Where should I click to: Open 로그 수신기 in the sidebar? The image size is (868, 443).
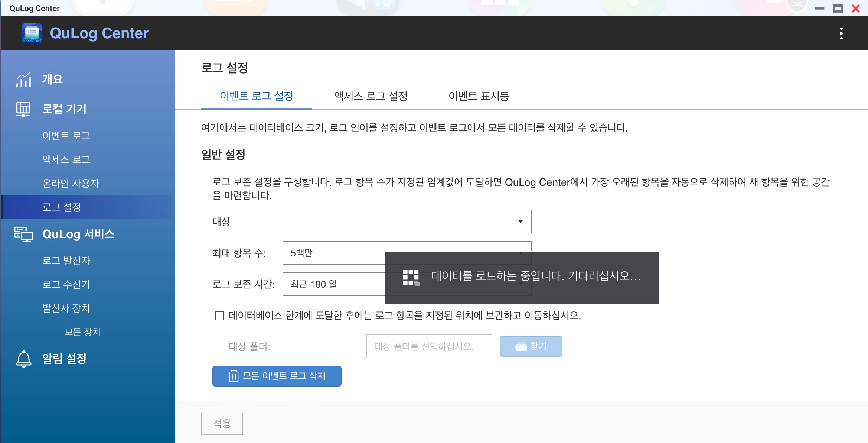[66, 284]
